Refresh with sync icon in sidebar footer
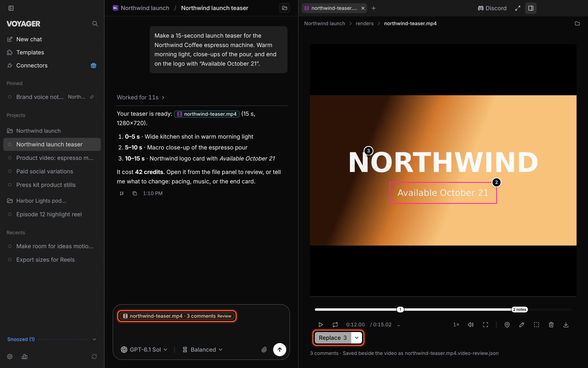588x368 pixels. pos(94,356)
